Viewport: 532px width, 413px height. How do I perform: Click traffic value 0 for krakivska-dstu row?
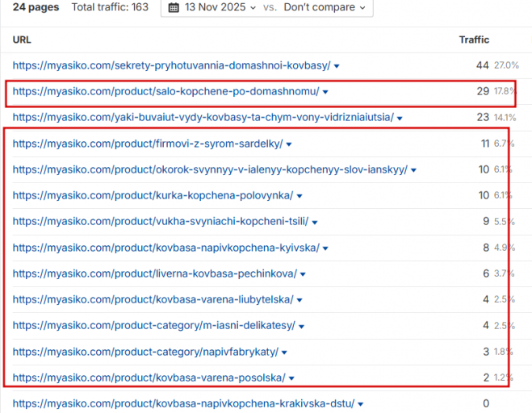click(486, 403)
